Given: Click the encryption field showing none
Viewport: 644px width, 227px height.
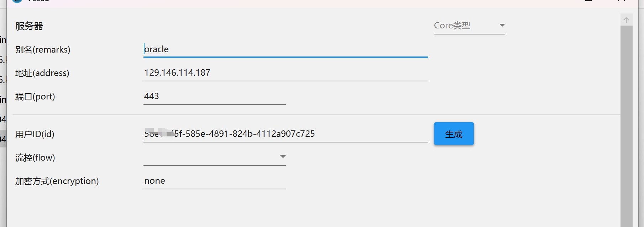Looking at the screenshot, I should pos(214,181).
